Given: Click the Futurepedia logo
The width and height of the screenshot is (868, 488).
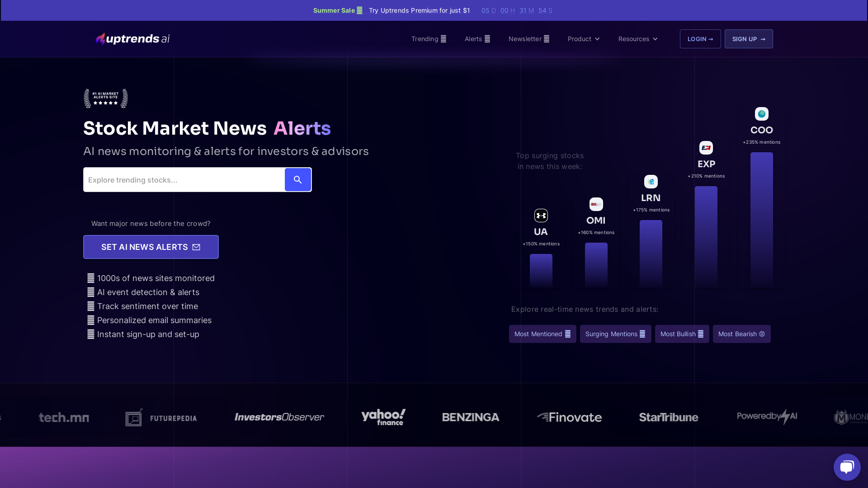Looking at the screenshot, I should pos(161,417).
